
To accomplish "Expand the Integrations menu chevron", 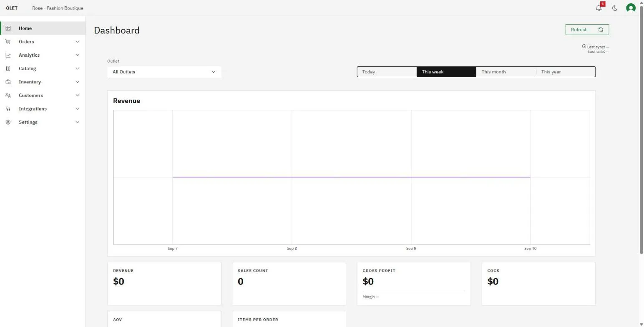I will tap(77, 109).
